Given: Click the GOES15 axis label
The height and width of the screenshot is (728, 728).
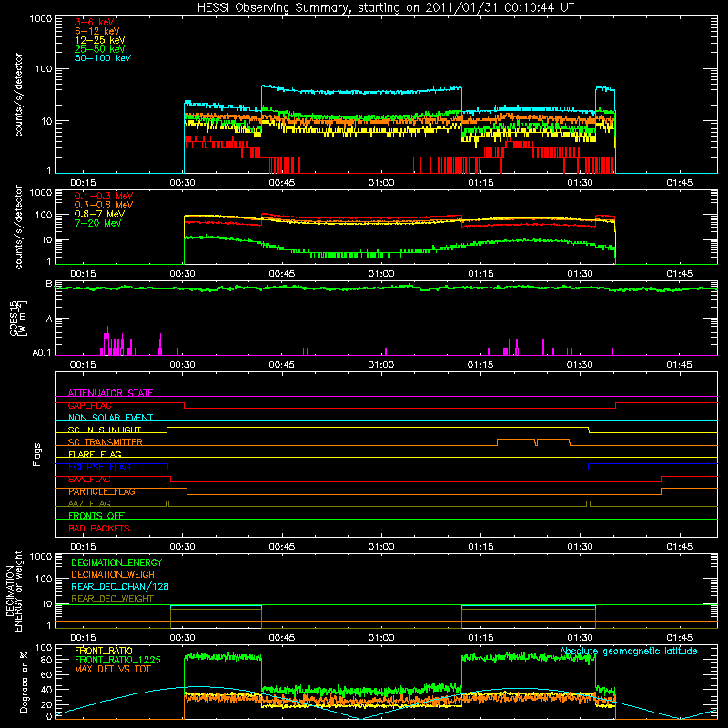Looking at the screenshot, I should click(x=18, y=318).
